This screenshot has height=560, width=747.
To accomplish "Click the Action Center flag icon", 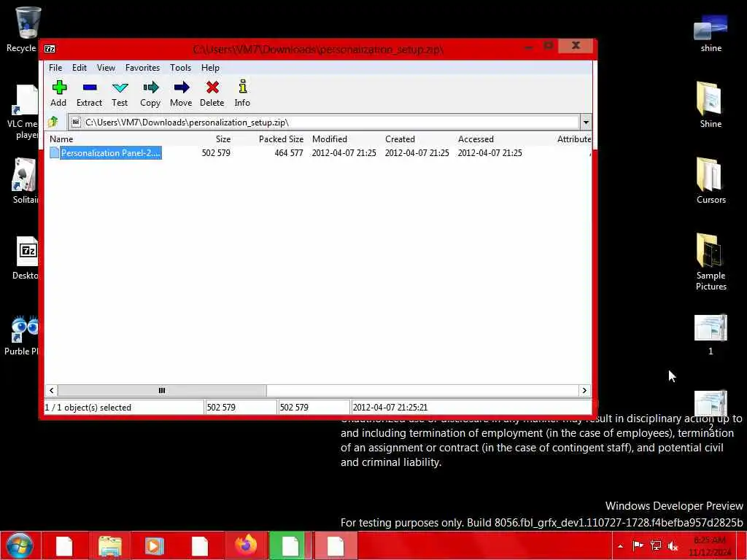I will tap(638, 545).
